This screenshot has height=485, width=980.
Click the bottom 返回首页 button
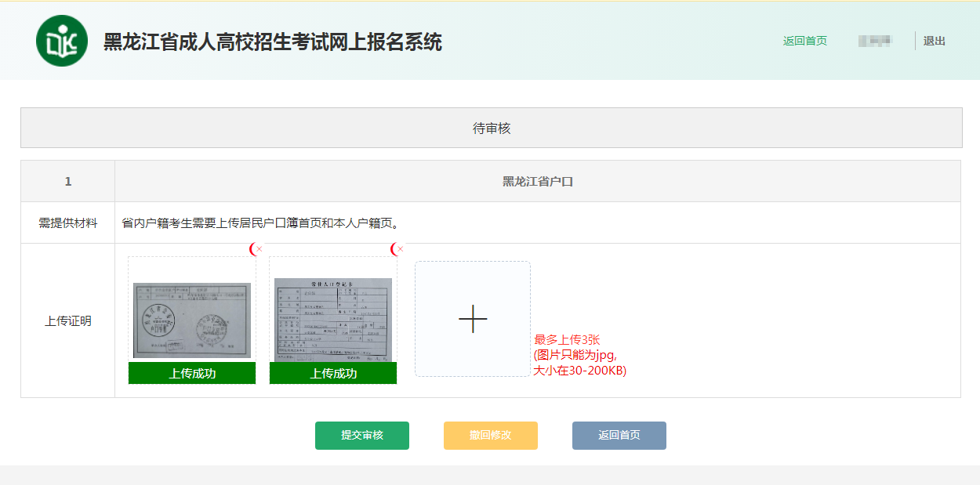619,436
